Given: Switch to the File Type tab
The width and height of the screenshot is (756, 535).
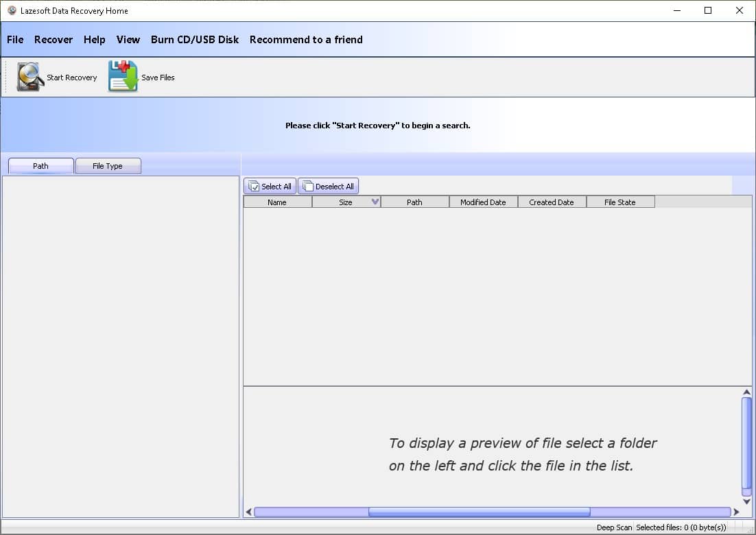Looking at the screenshot, I should [x=108, y=166].
